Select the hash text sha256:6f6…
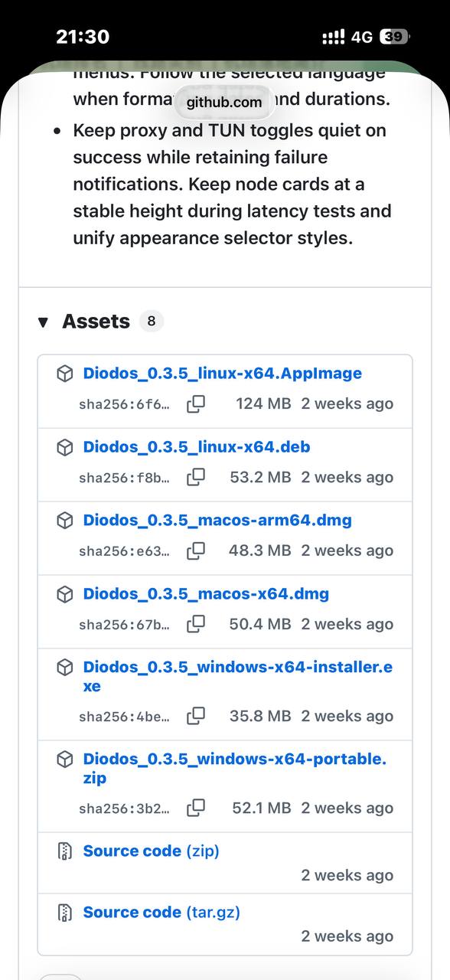Viewport: 450px width, 980px height. (124, 404)
